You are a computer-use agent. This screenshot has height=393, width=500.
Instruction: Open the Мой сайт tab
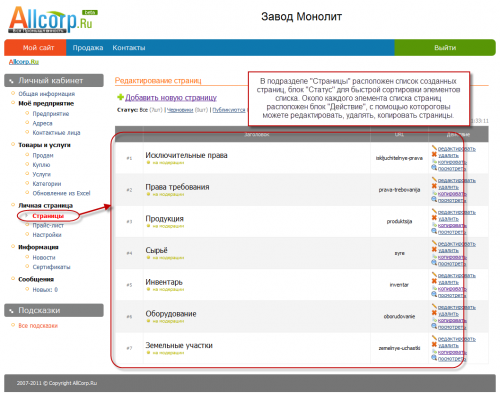pos(35,48)
